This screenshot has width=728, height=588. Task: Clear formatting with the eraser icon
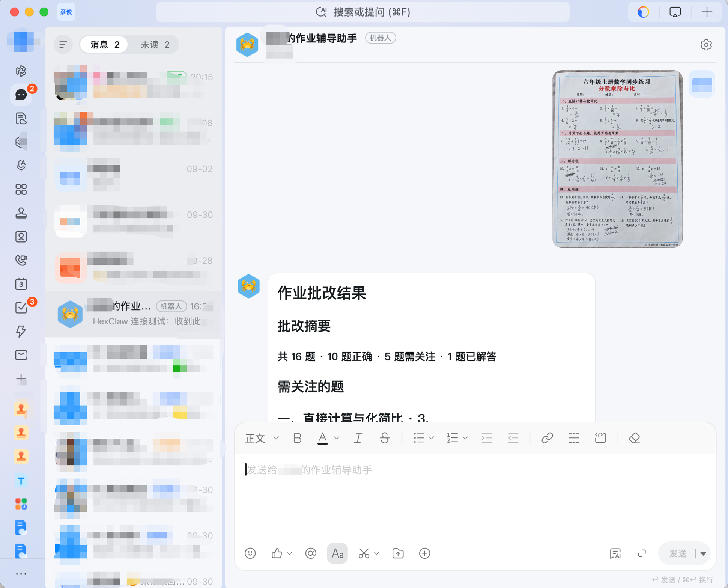coord(635,438)
